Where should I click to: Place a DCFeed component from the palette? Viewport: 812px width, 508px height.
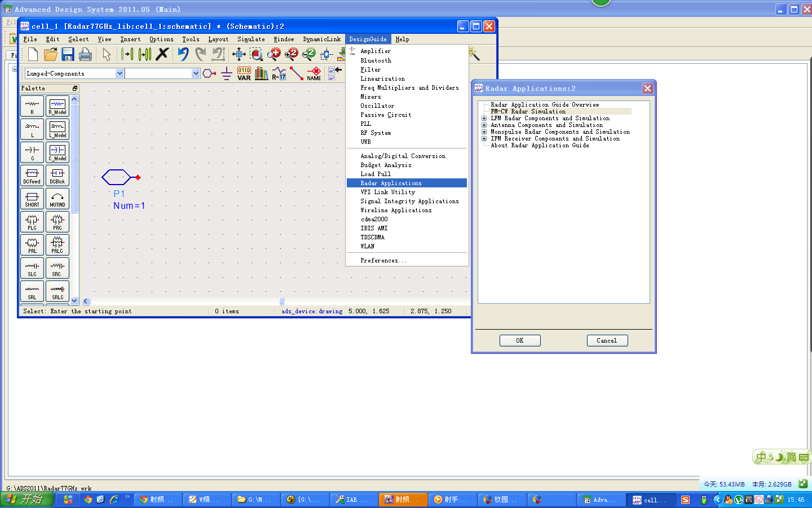pyautogui.click(x=32, y=176)
